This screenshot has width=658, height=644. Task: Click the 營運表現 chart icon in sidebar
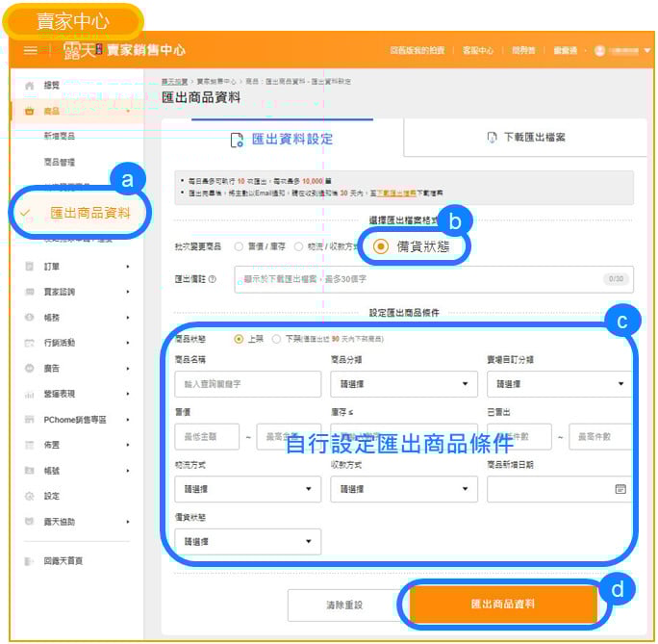[x=29, y=394]
